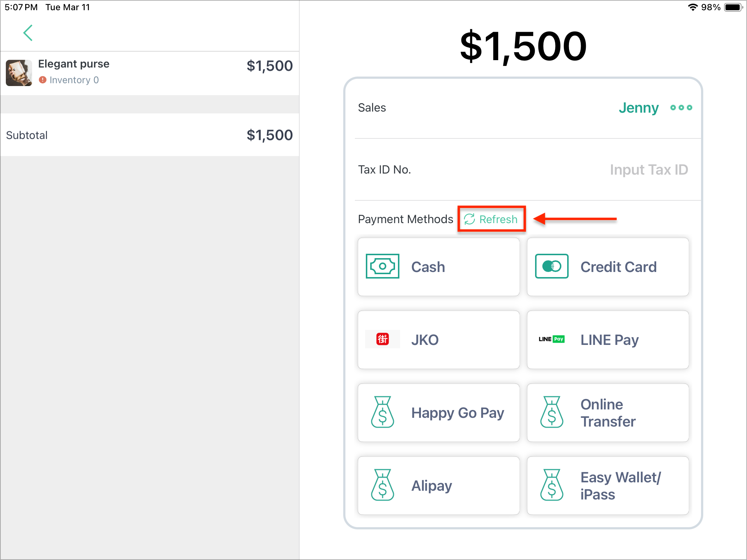Viewport: 747px width, 560px height.
Task: Tap the Subtotal row
Action: [150, 135]
